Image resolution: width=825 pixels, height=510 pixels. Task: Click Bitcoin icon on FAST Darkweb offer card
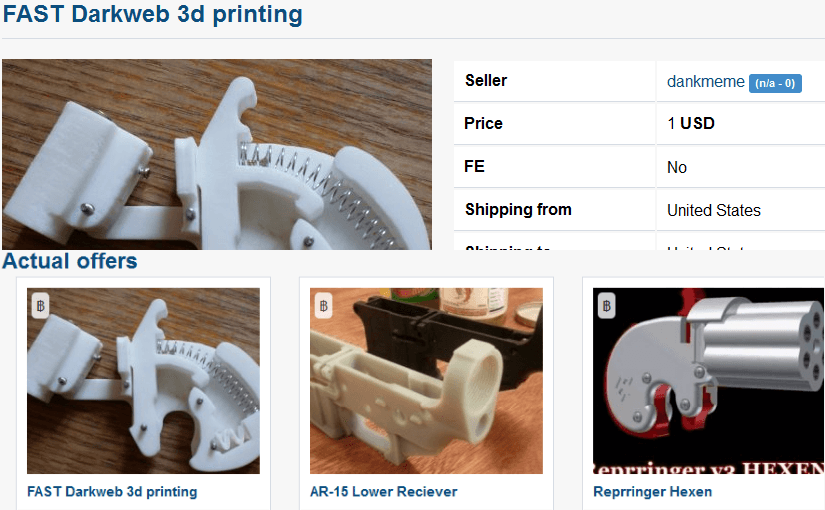pos(41,306)
